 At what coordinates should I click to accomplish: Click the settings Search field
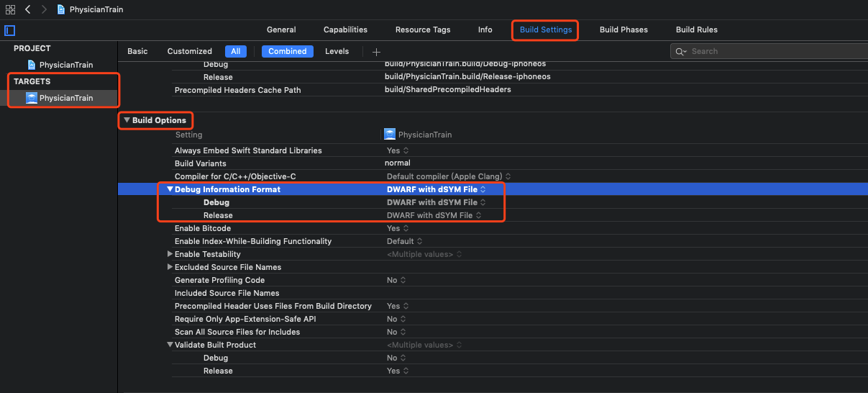pos(768,51)
